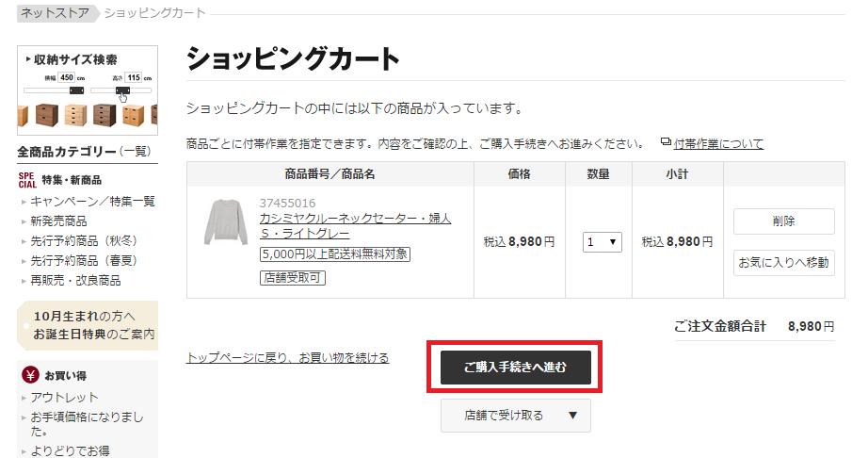The width and height of the screenshot is (868, 458).
Task: Open the grey cashmere sweater thumbnail
Action: tap(225, 222)
